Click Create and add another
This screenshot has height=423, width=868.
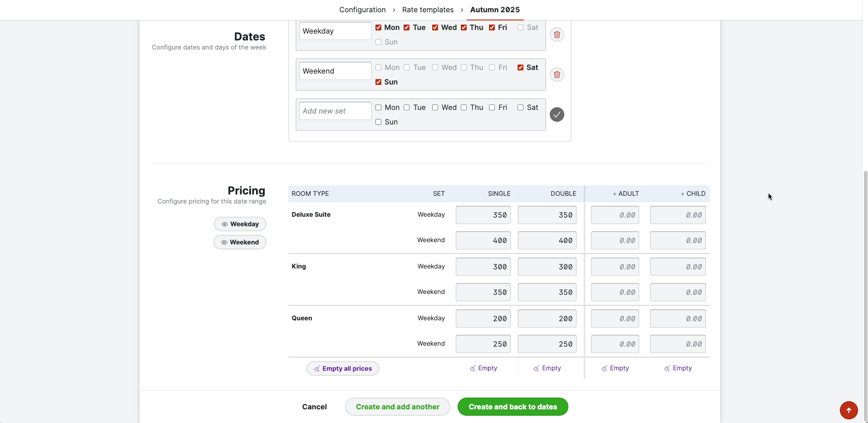pyautogui.click(x=398, y=407)
